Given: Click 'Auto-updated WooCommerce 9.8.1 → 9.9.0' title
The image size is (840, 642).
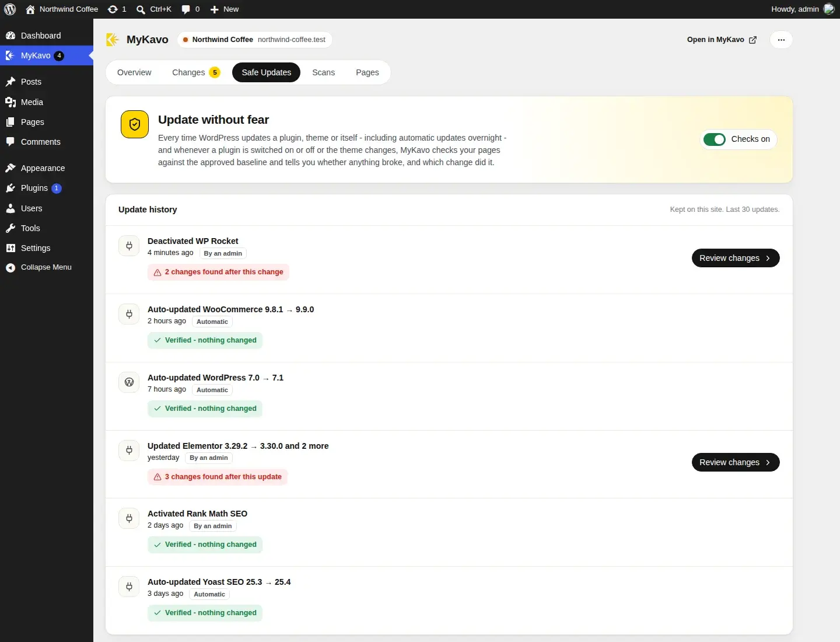Looking at the screenshot, I should 230,309.
